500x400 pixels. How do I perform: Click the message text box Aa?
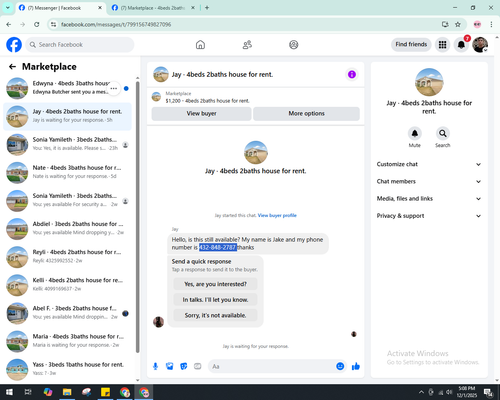[x=271, y=366]
